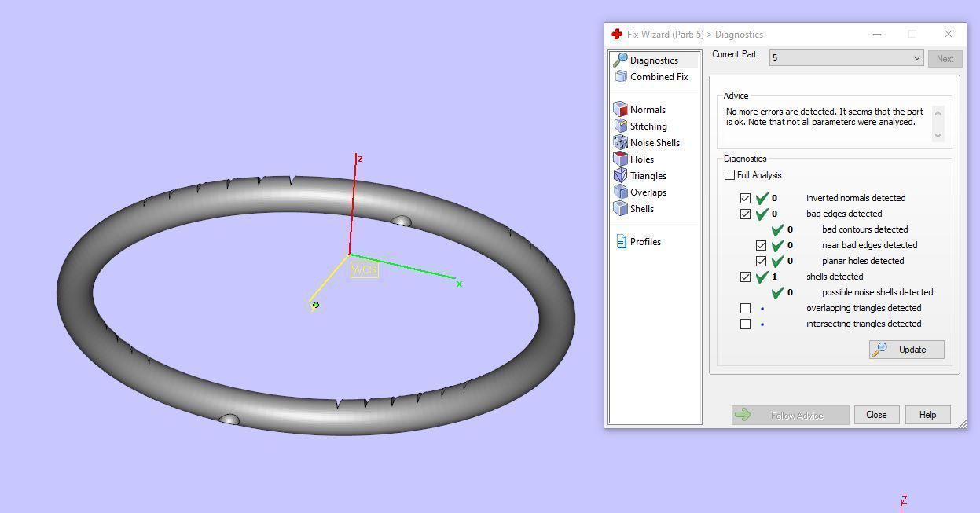Click the window resize grip corner
Image resolution: width=980 pixels, height=513 pixels.
[962, 423]
